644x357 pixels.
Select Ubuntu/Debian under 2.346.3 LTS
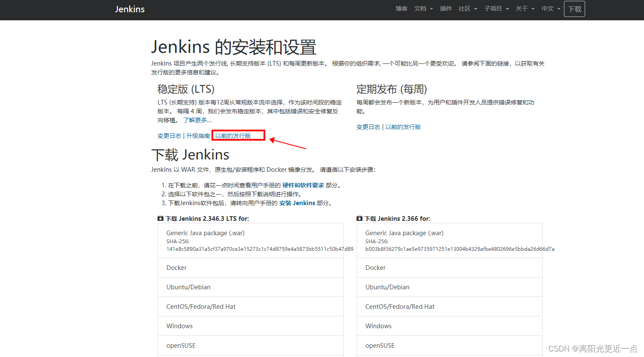[x=251, y=287]
